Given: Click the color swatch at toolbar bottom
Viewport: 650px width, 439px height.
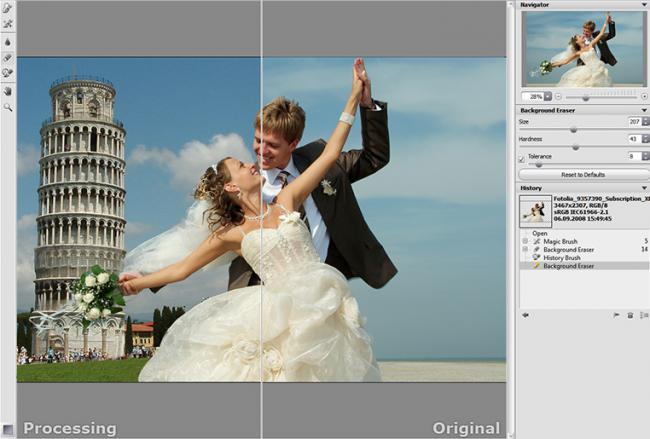Looking at the screenshot, I should pyautogui.click(x=7, y=429).
